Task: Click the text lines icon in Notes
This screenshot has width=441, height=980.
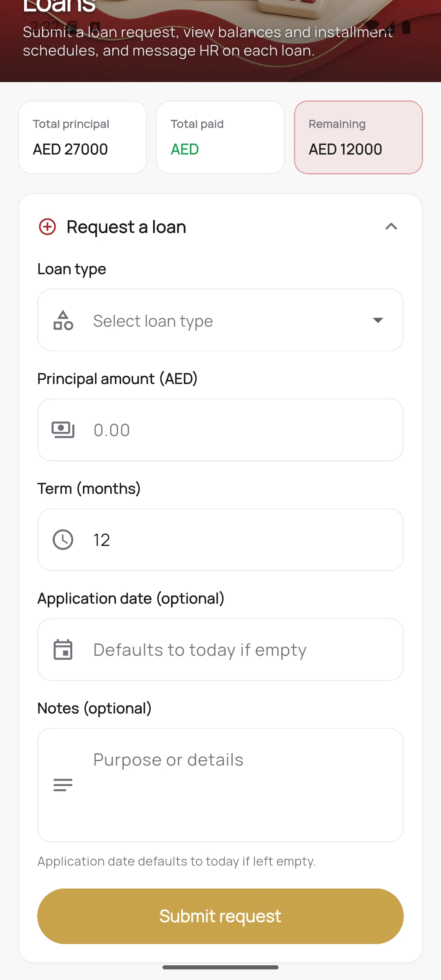Action: tap(63, 785)
